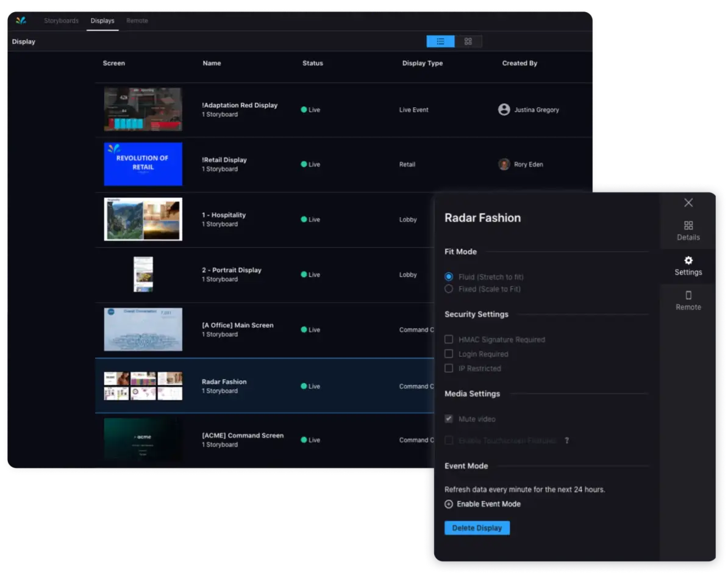
Task: Click the Enable Touchscreen help question mark
Action: click(x=566, y=440)
